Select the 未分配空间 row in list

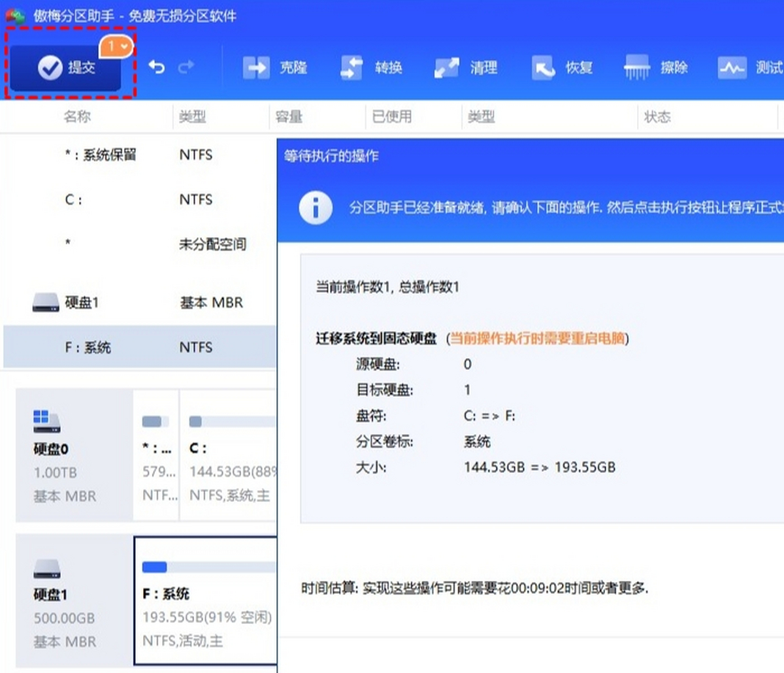[140, 244]
